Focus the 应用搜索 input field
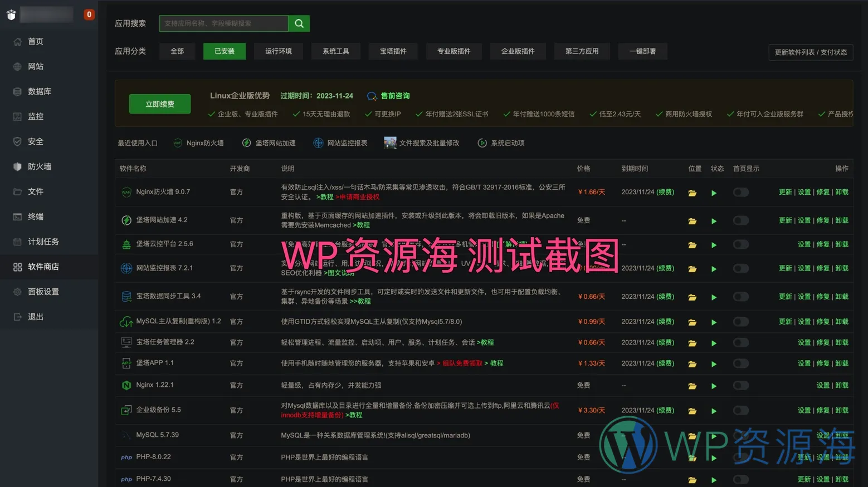Viewport: 868px width, 487px height. [224, 23]
